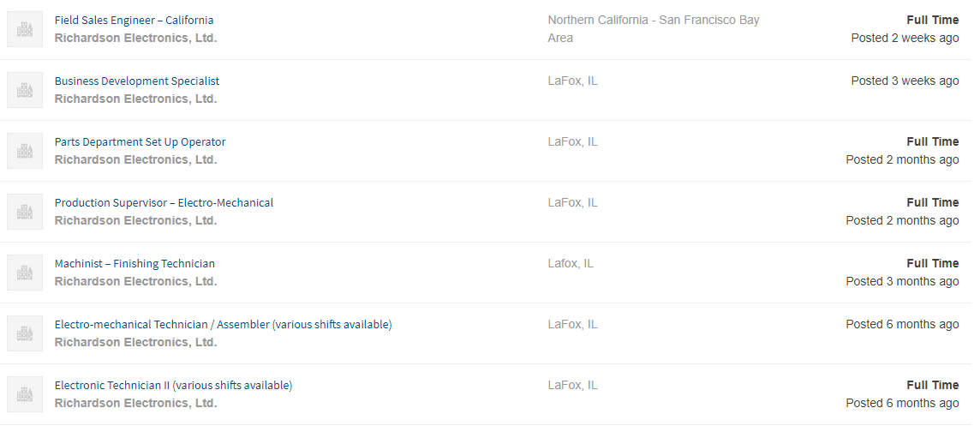The image size is (980, 432).
Task: Open Electro-mechanical Technician / Assembler job
Action: [223, 324]
